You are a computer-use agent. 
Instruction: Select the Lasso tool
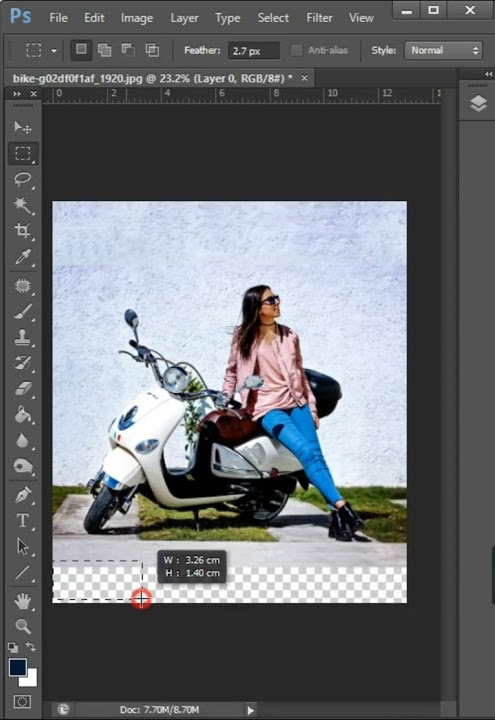tap(22, 179)
